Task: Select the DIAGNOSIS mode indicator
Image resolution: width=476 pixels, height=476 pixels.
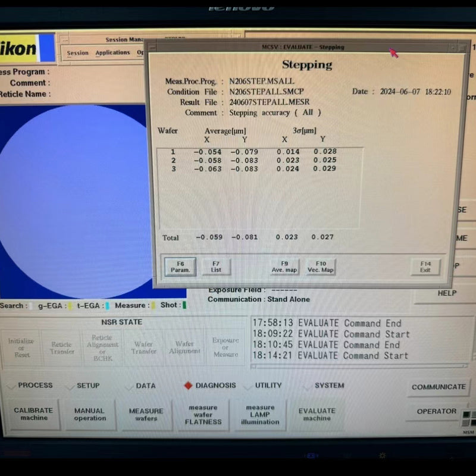Action: [188, 386]
